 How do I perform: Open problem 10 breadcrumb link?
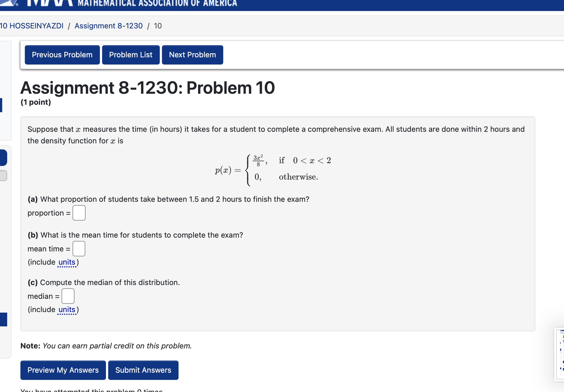click(158, 26)
